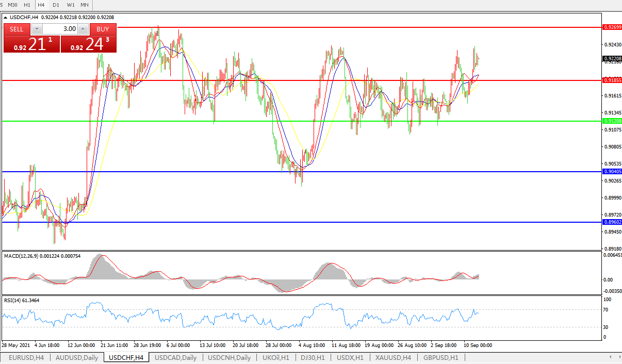Decrease lot volume with the down arrow
622x364 pixels.
point(36,29)
